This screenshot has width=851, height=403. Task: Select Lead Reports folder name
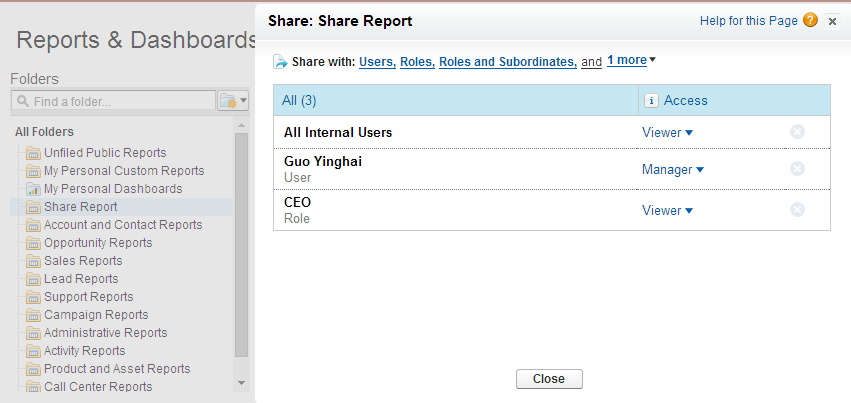click(x=81, y=279)
